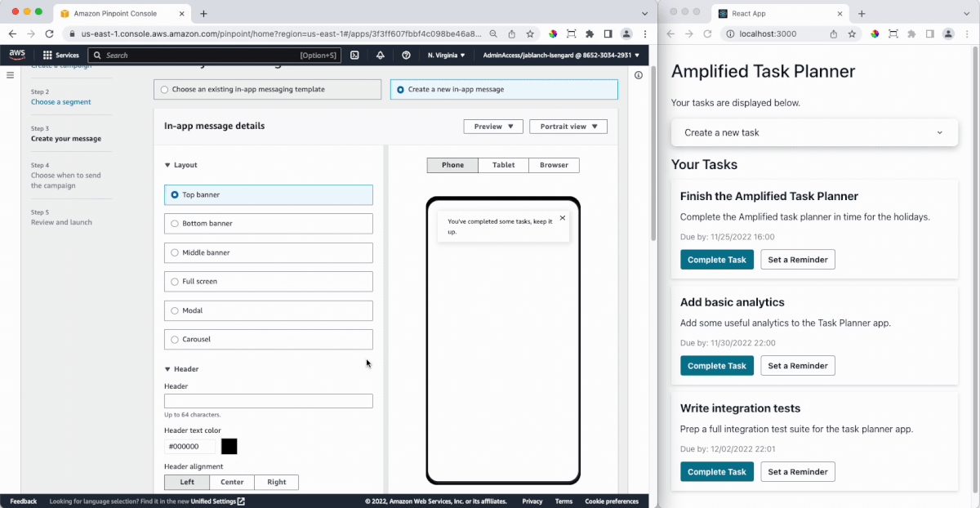Open the Portrait view dropdown
The width and height of the screenshot is (980, 508).
point(568,127)
